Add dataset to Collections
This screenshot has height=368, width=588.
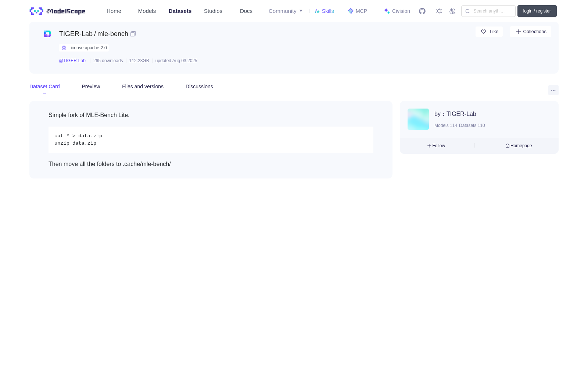point(531,32)
